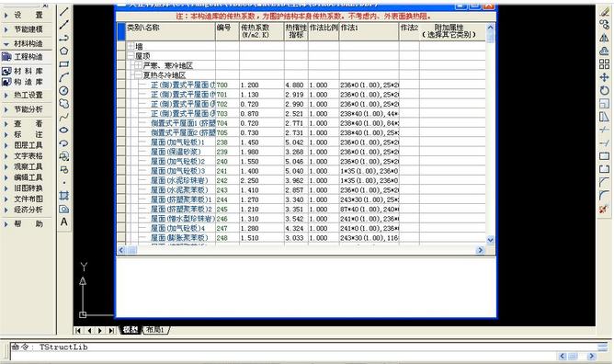This screenshot has height=364, width=614.
Task: Click the first layout tab navigation arrow
Action: (78, 330)
